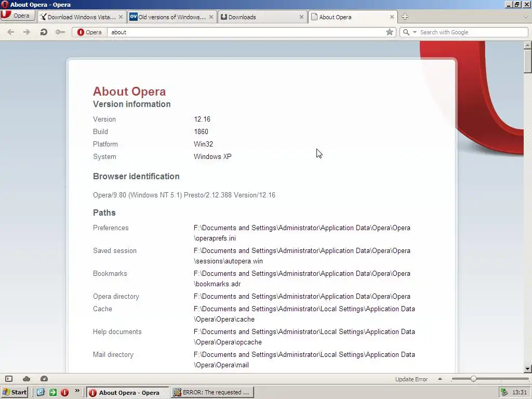Switch to Old versions of Windows tab
The image size is (532, 399).
[171, 17]
